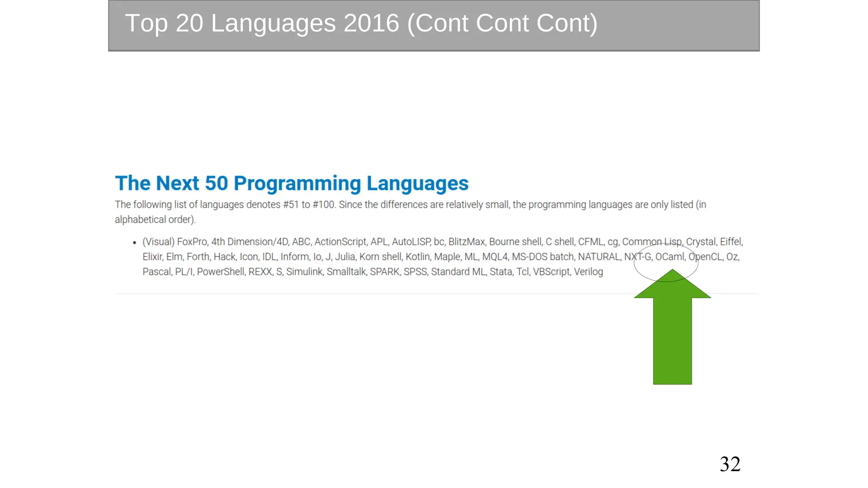
Task: Click 'MS-DOS batch' in the list
Action: tap(542, 257)
